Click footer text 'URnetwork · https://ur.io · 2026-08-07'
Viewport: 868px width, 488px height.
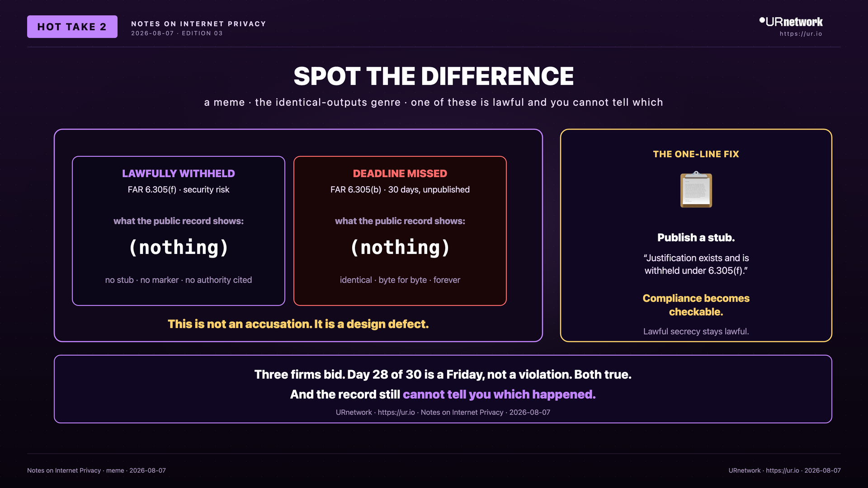[784, 470]
